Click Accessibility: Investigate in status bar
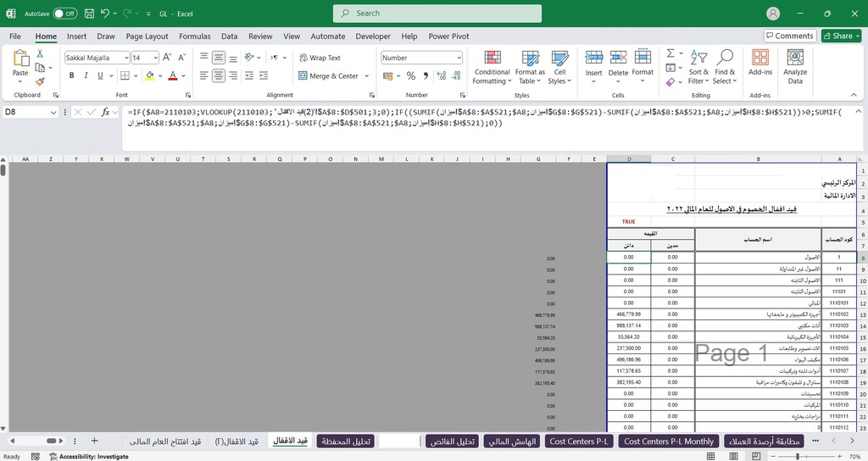 coord(88,457)
